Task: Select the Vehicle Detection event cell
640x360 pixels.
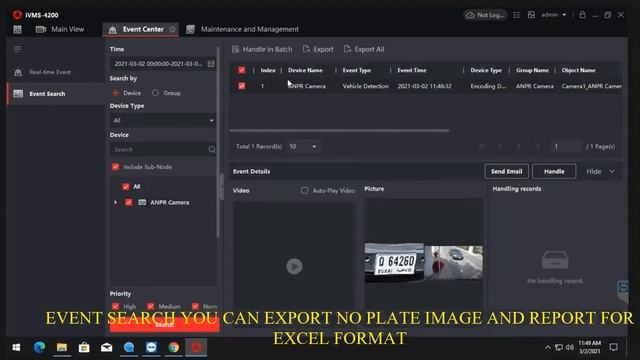Action: (x=365, y=86)
